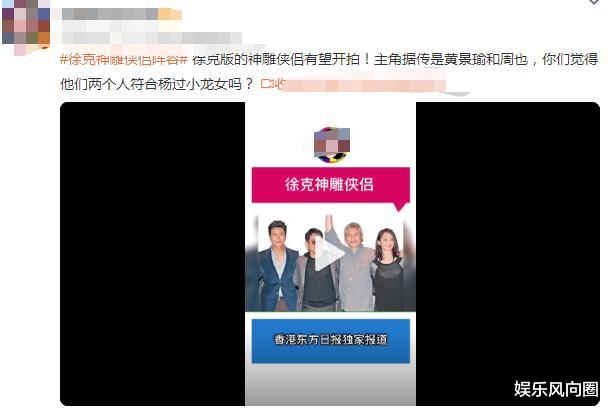
Task: Click the gray strip below the blue banner
Action: (330, 385)
